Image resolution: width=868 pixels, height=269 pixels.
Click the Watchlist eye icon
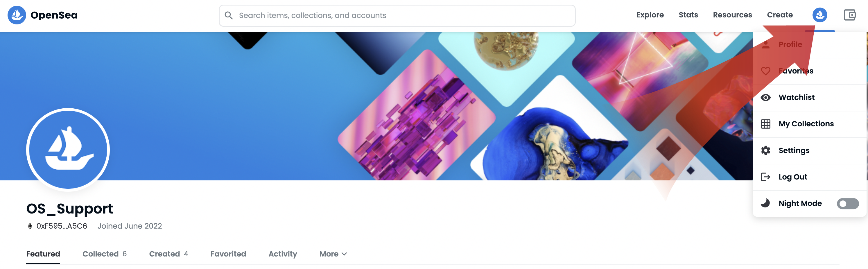pyautogui.click(x=765, y=97)
